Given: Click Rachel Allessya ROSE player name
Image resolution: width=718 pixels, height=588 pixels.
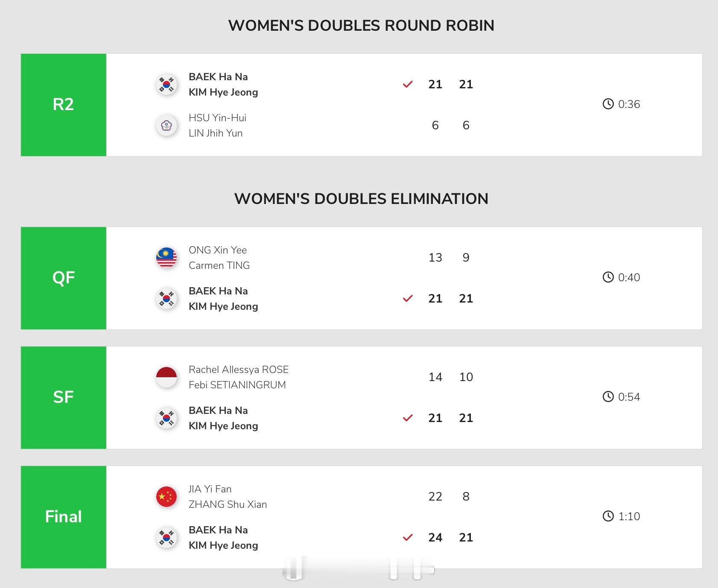Looking at the screenshot, I should [239, 370].
